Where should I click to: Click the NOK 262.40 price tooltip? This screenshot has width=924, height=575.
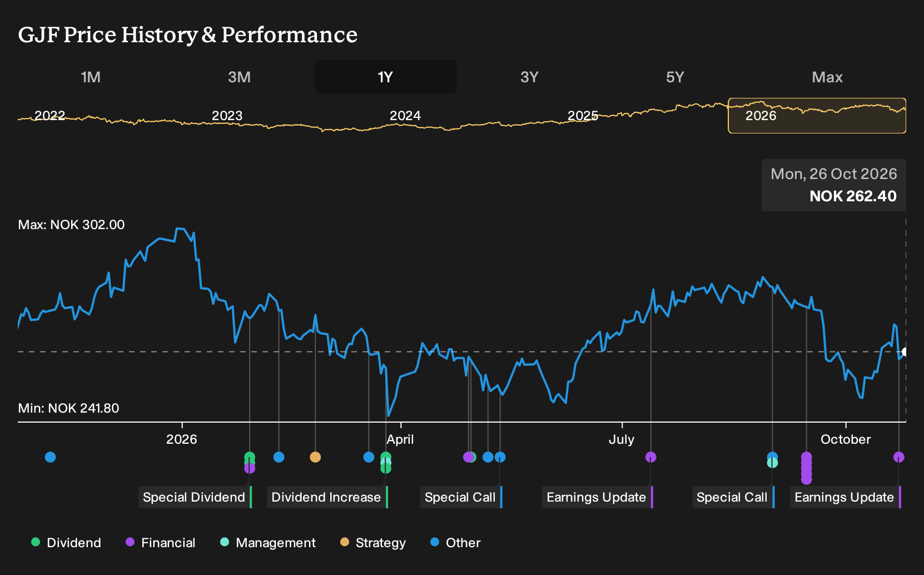coord(834,185)
